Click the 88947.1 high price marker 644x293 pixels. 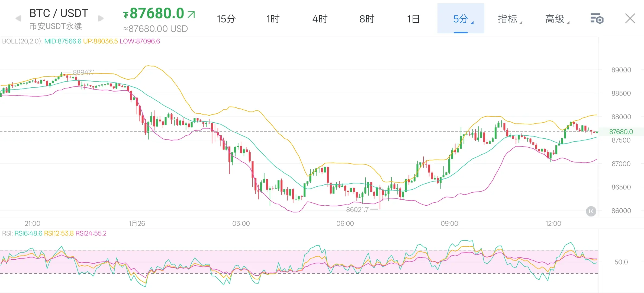coord(84,72)
